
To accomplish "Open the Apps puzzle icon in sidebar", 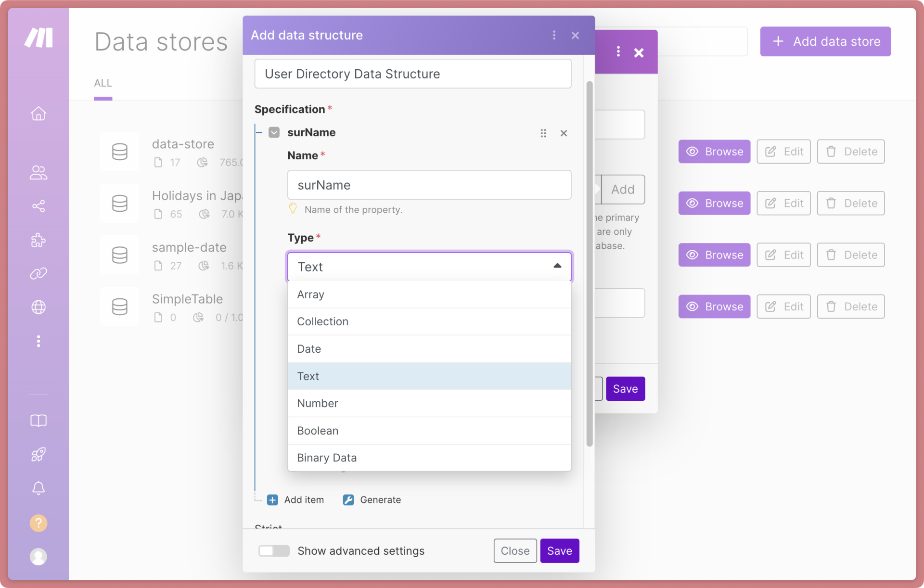I will pos(38,240).
